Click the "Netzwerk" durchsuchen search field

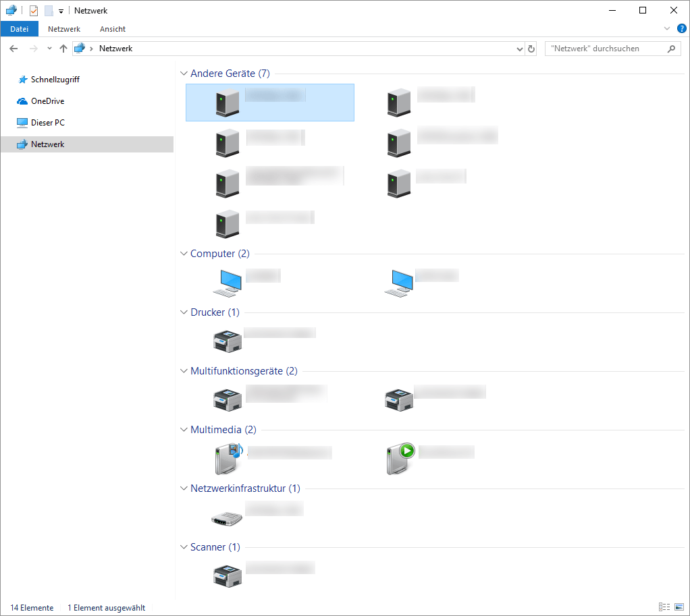[x=604, y=49]
